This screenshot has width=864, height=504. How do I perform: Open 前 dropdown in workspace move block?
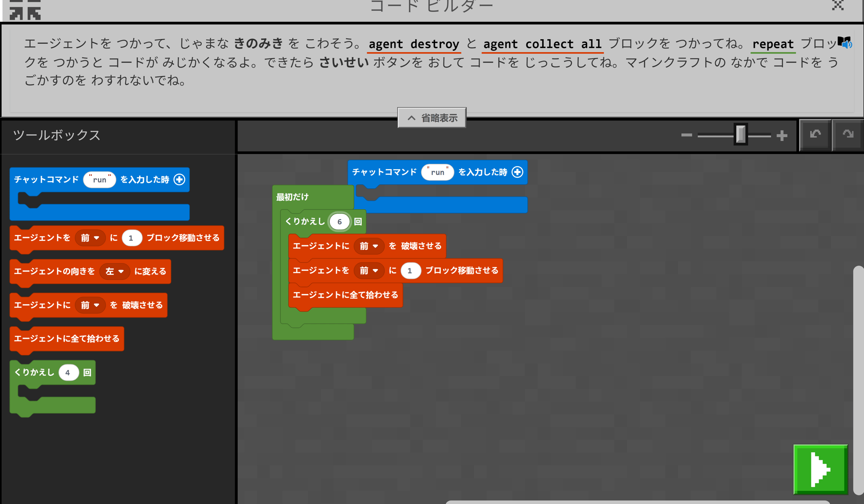(x=369, y=270)
